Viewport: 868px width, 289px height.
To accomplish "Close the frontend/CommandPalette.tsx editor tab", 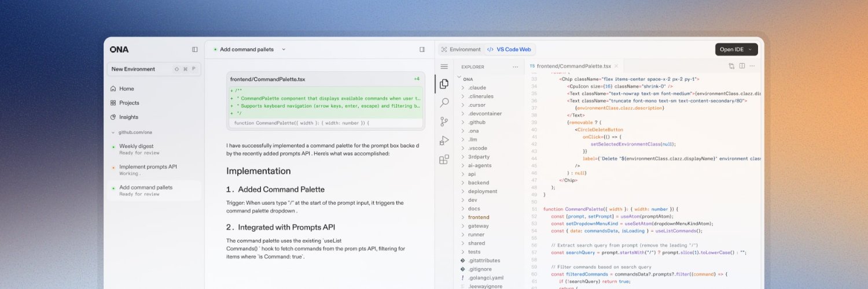I will pos(616,66).
